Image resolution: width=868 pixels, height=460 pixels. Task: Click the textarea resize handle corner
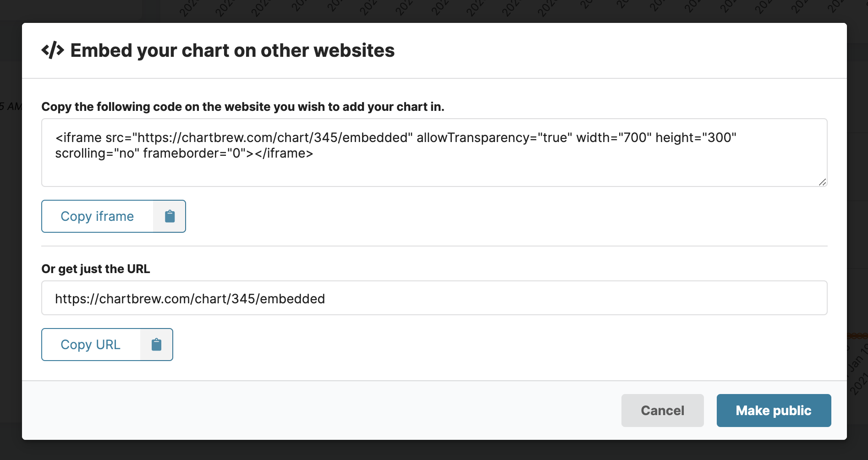pyautogui.click(x=822, y=182)
